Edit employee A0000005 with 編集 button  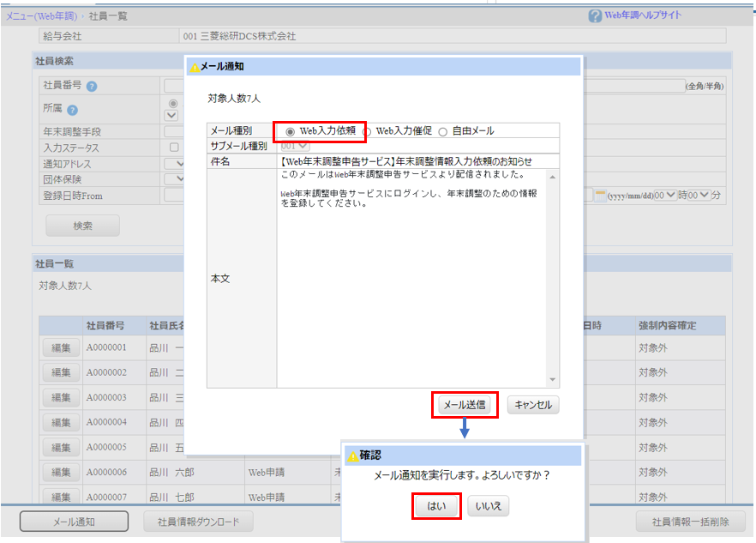[61, 448]
